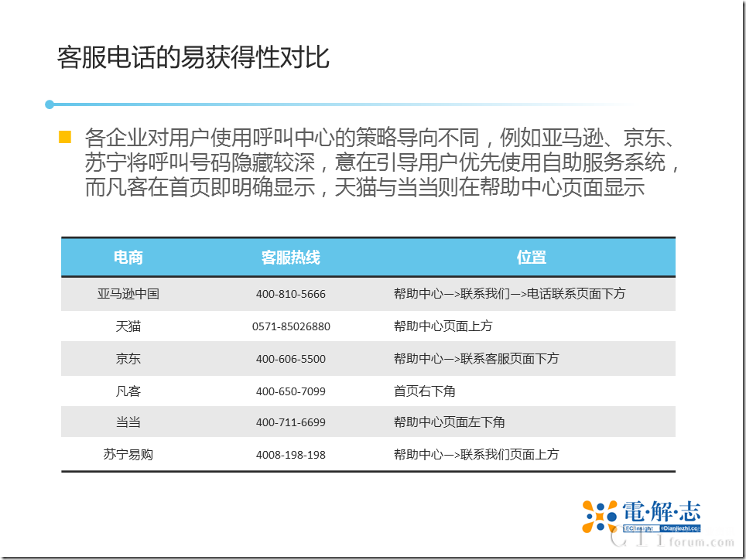Select the 当当 table cell
This screenshot has width=746, height=560.
(128, 422)
